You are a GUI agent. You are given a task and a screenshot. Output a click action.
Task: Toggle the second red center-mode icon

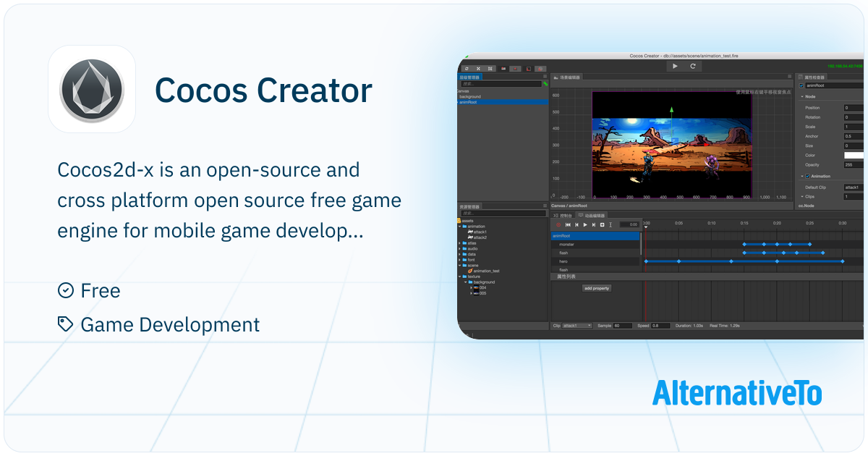515,69
